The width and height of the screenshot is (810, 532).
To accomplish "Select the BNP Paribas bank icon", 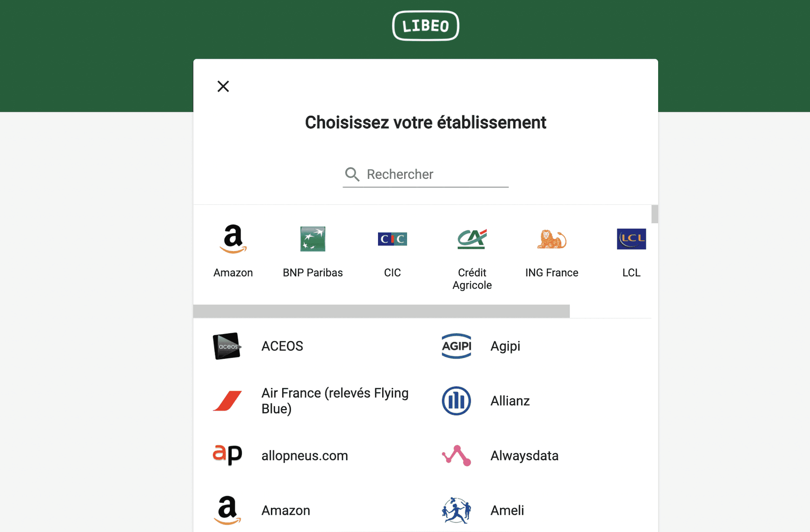I will (313, 239).
